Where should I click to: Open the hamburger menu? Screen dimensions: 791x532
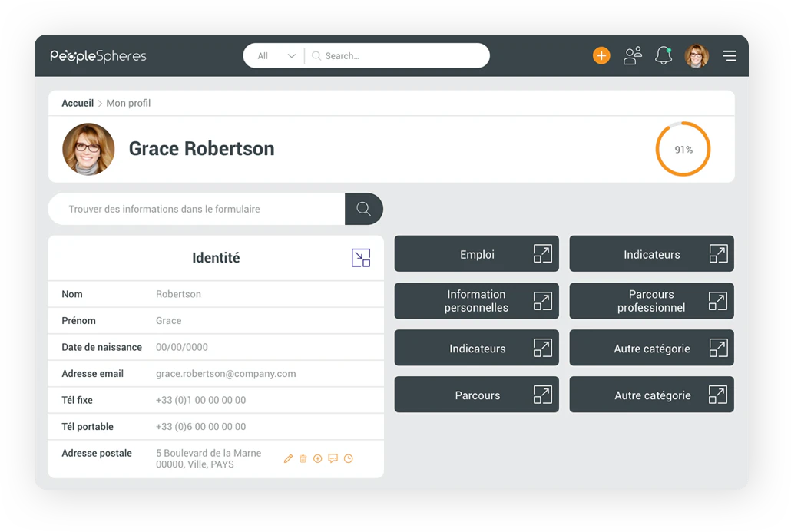pos(730,55)
